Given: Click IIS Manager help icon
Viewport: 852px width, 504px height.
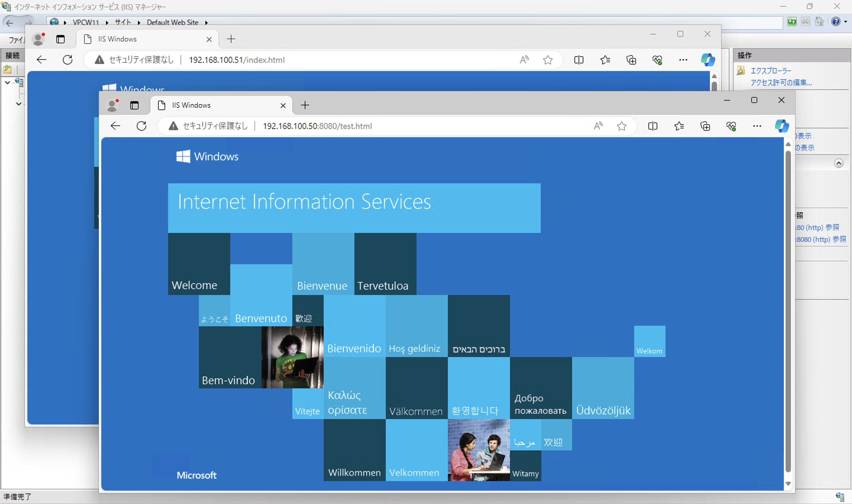Looking at the screenshot, I should tap(836, 22).
